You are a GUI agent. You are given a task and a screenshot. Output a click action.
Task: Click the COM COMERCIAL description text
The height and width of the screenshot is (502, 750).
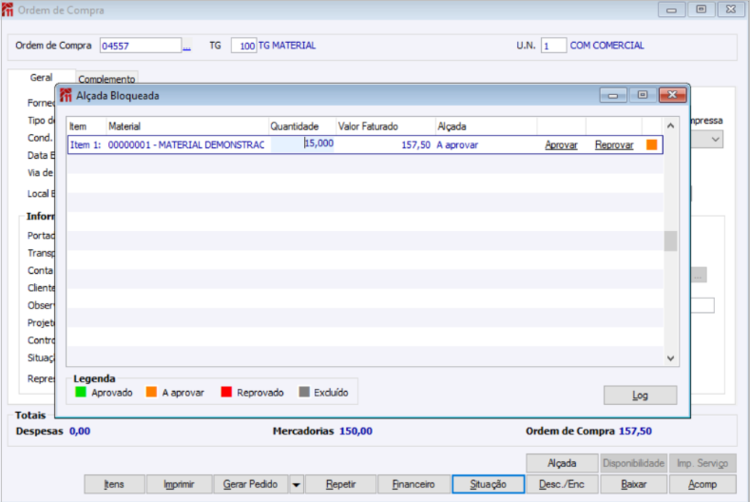click(x=607, y=45)
